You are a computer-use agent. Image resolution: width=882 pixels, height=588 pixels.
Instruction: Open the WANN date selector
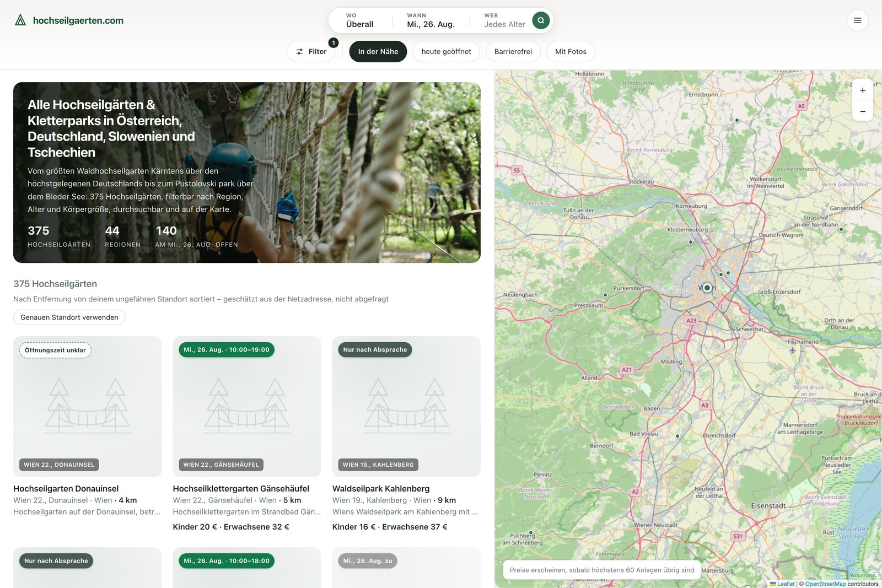(431, 20)
